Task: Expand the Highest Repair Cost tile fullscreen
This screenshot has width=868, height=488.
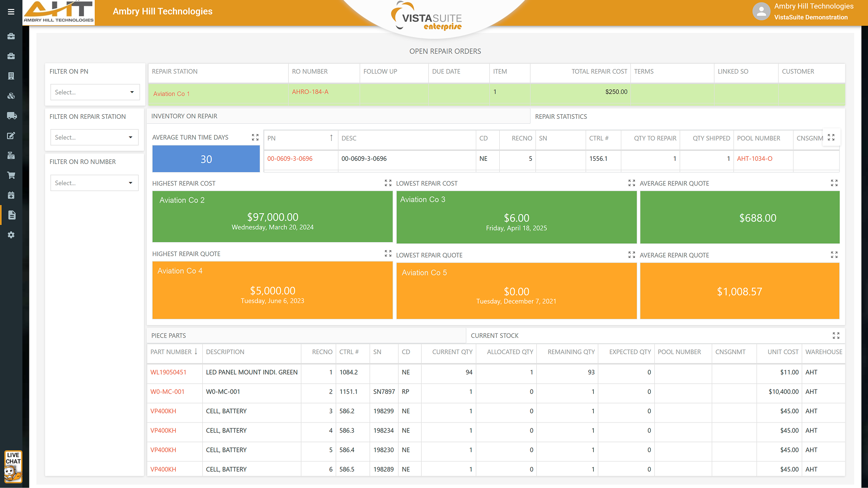Action: tap(388, 183)
